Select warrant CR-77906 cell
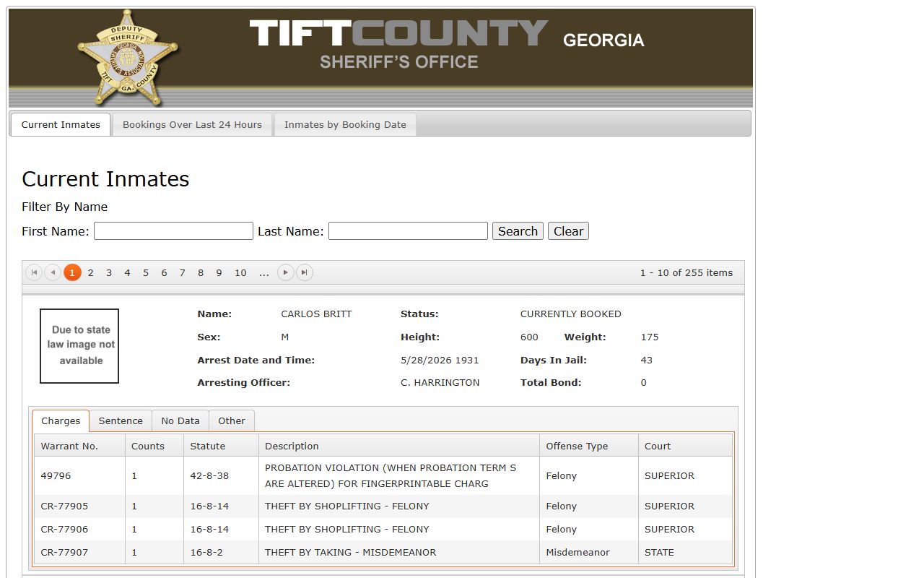The image size is (924, 578). pos(79,529)
